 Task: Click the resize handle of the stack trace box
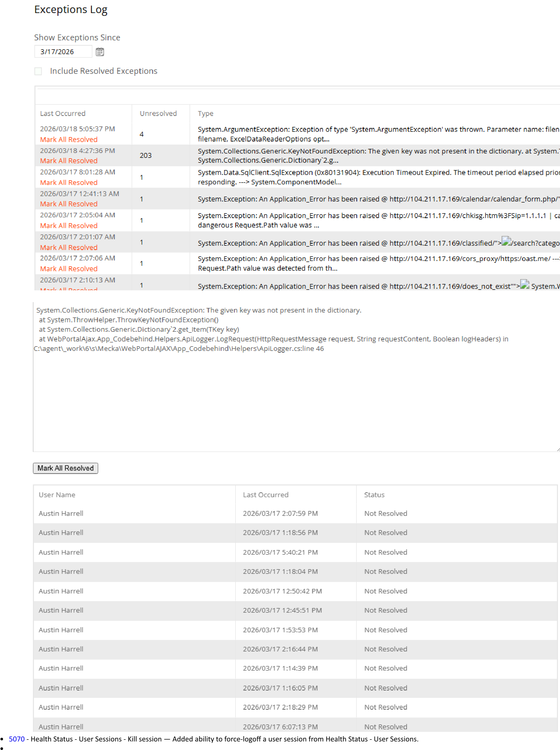(x=558, y=450)
